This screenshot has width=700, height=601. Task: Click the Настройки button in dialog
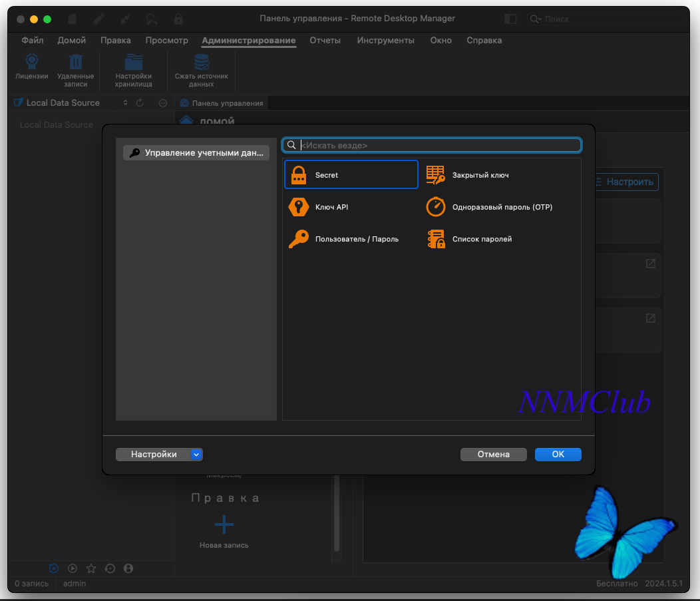[x=154, y=454]
